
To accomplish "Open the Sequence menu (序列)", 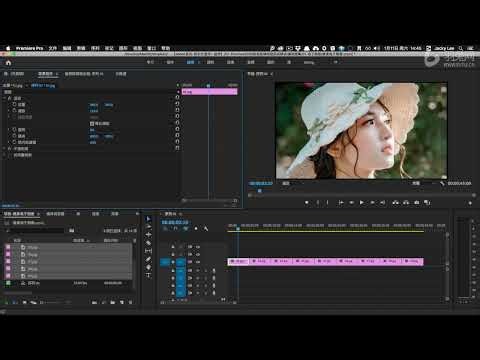I will (x=95, y=48).
